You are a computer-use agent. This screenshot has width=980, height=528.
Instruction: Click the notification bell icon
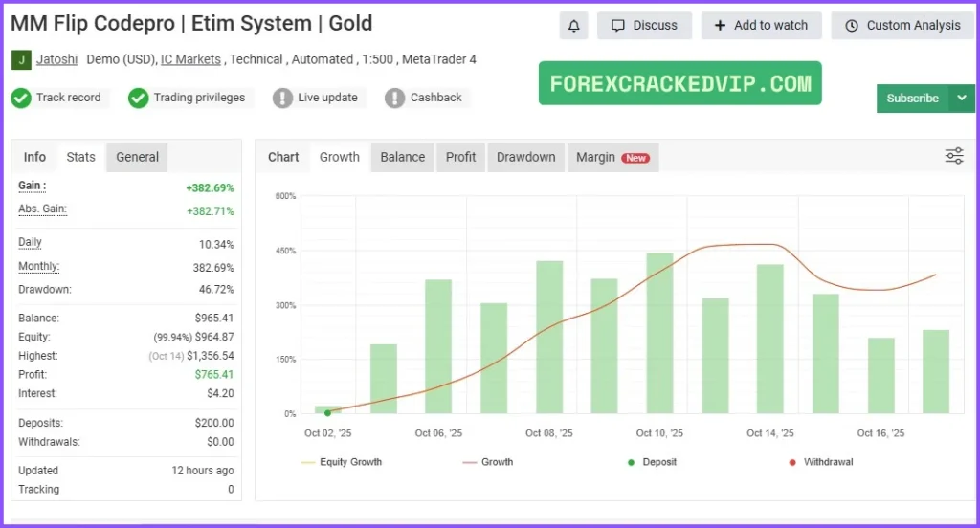click(x=574, y=26)
